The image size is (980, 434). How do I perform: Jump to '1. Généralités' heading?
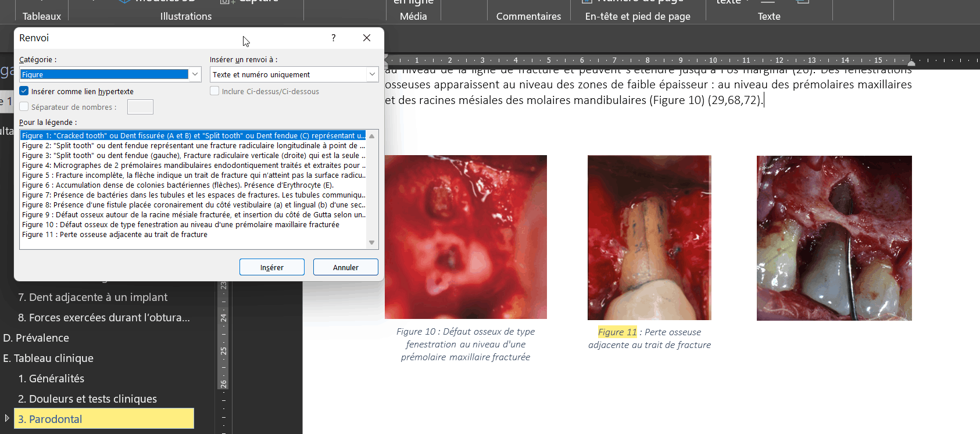pos(51,378)
